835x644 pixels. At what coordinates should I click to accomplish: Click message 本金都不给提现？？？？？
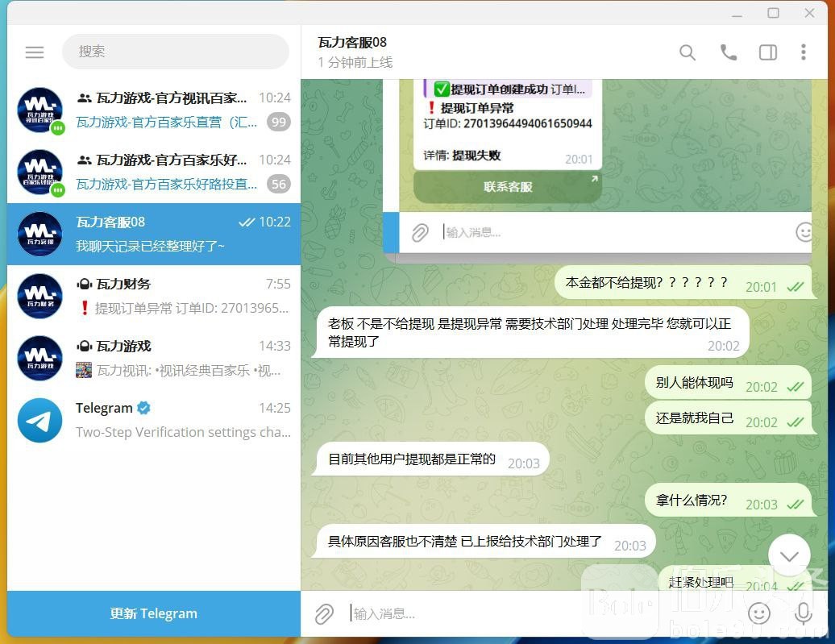tap(683, 282)
